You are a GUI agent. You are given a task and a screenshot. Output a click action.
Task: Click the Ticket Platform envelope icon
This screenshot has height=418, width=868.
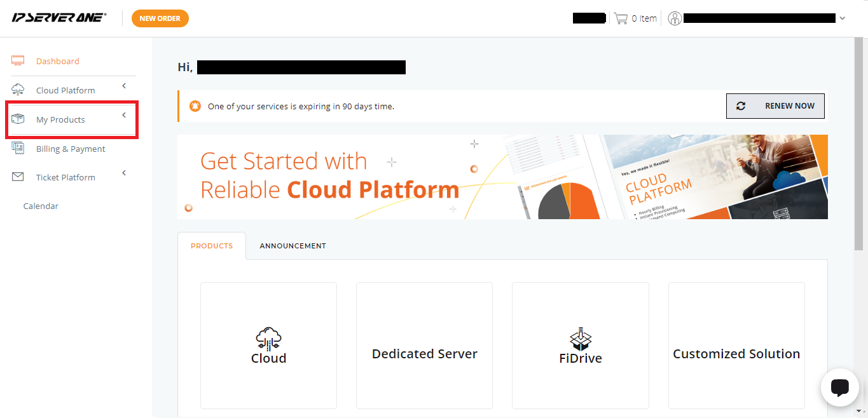18,177
